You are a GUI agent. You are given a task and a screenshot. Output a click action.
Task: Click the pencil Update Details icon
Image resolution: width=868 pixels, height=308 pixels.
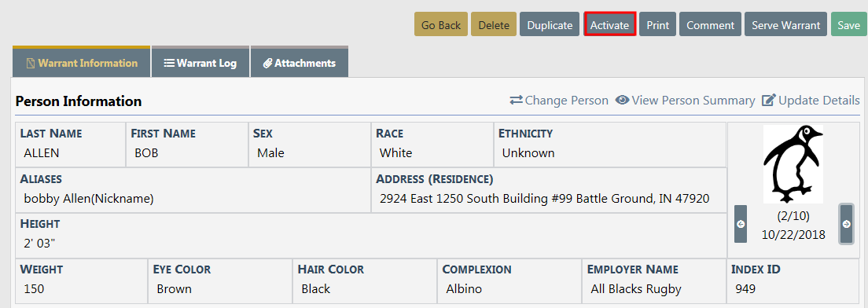point(769,100)
